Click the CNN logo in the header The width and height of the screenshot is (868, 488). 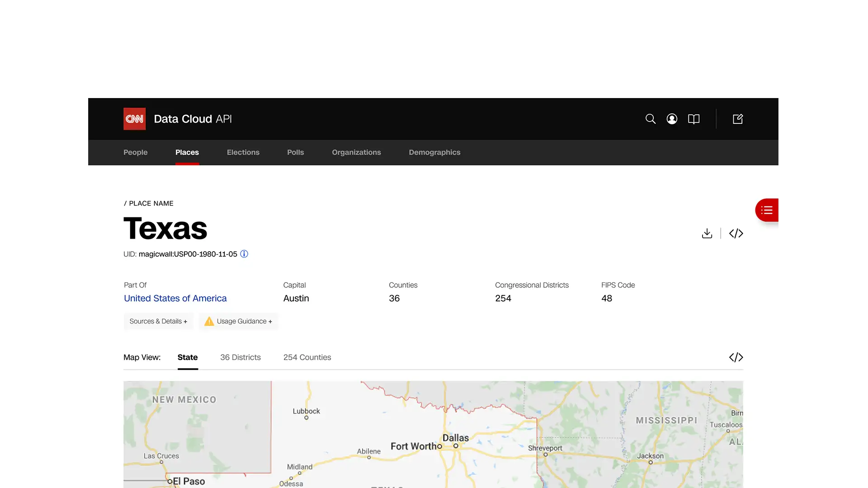134,118
